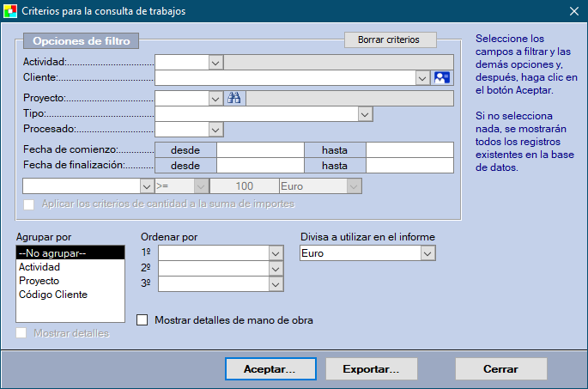588x389 pixels.
Task: Select Actividad in the Agrupar por list
Action: (39, 267)
